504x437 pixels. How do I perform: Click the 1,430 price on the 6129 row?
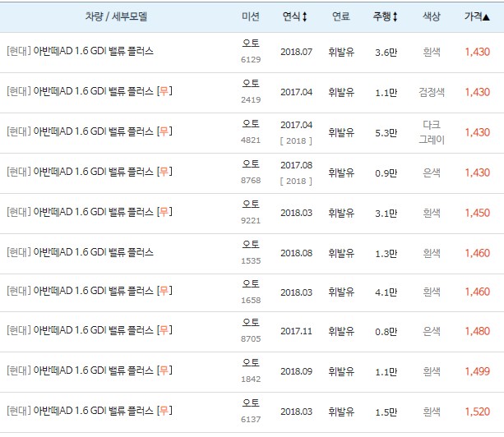pyautogui.click(x=478, y=52)
